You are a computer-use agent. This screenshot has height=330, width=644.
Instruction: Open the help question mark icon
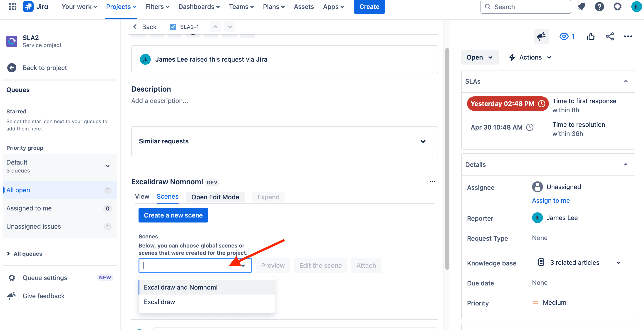click(599, 7)
